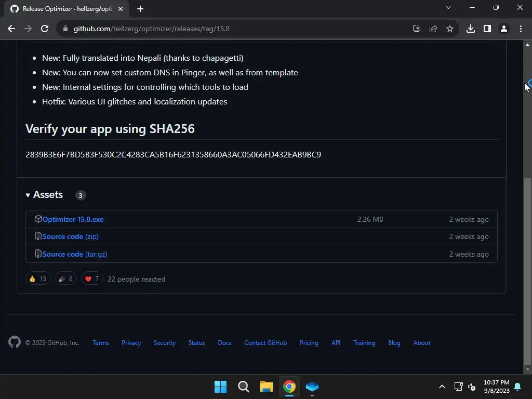Close the Release Optimizer tab

coord(121,9)
